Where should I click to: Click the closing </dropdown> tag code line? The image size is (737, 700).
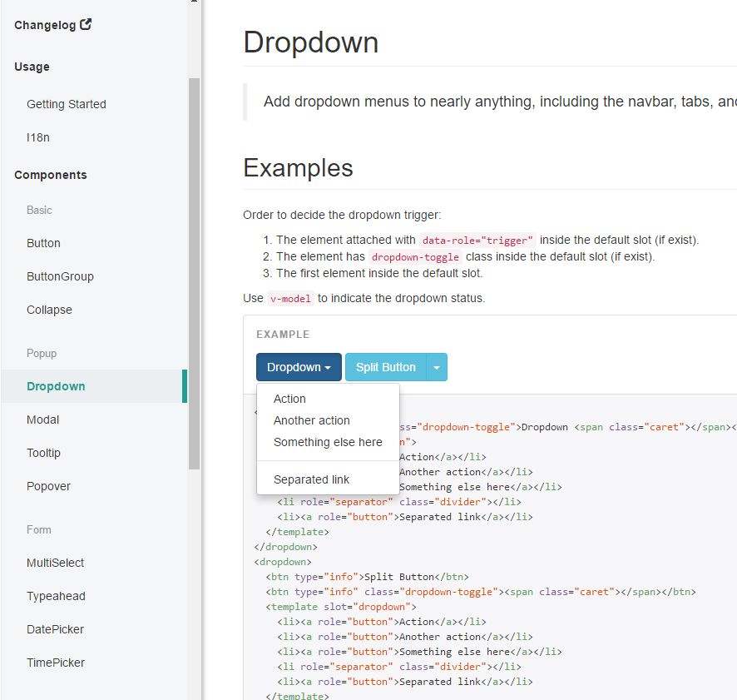click(x=286, y=547)
